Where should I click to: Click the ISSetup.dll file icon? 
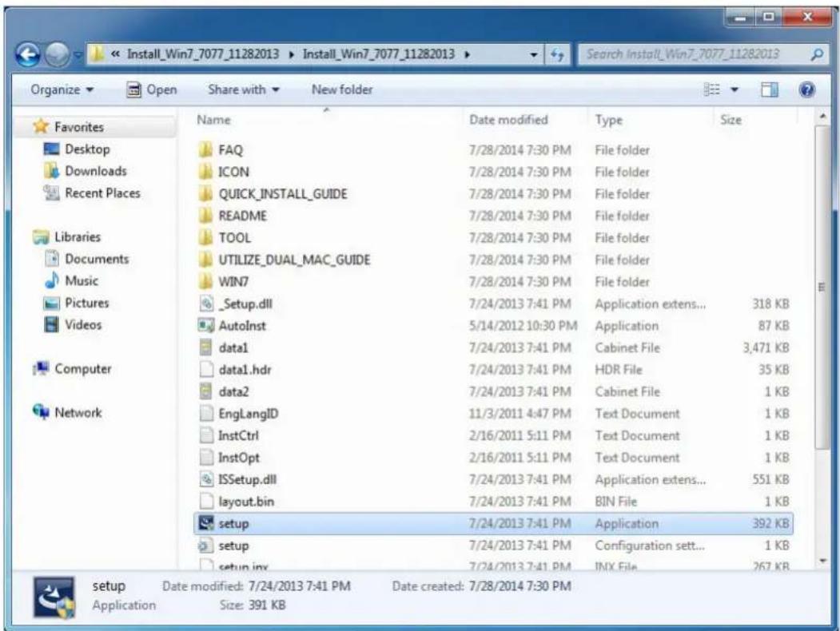(206, 479)
